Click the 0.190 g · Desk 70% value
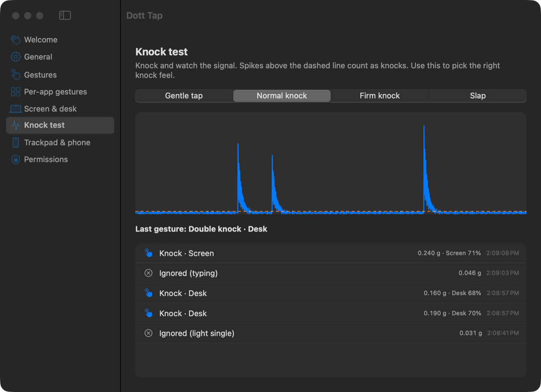The image size is (541, 392). click(452, 313)
